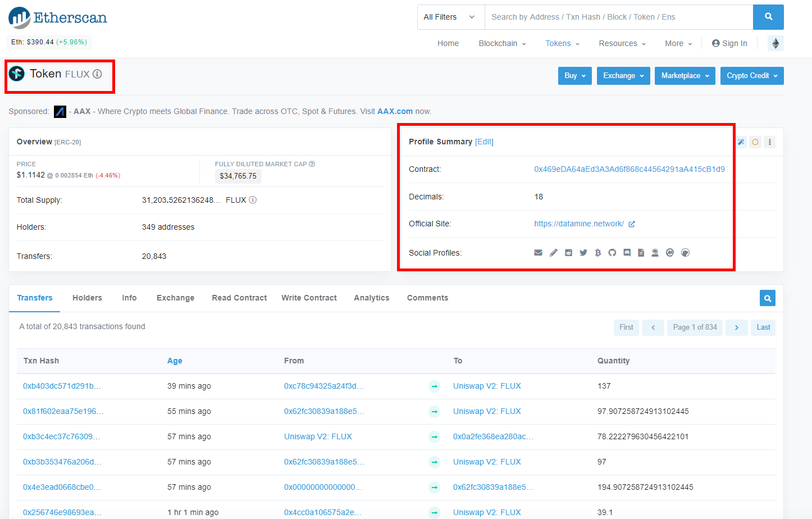Click in the address search input field
Screen dimensions: 812x519
pyautogui.click(x=619, y=17)
